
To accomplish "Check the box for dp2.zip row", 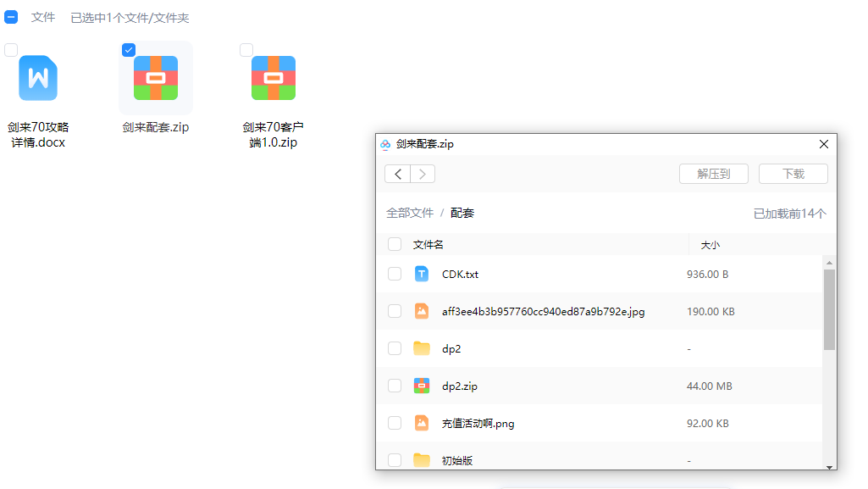I will click(x=395, y=386).
